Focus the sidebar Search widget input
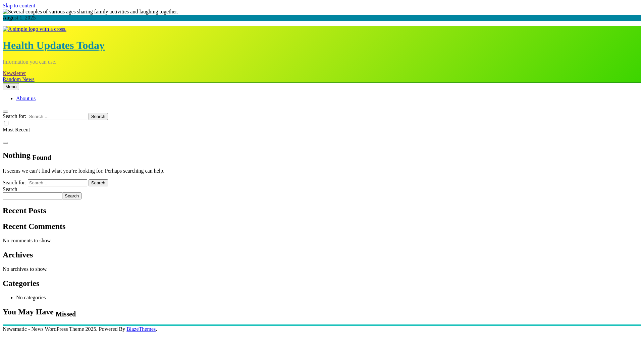The image size is (644, 362). (x=32, y=196)
